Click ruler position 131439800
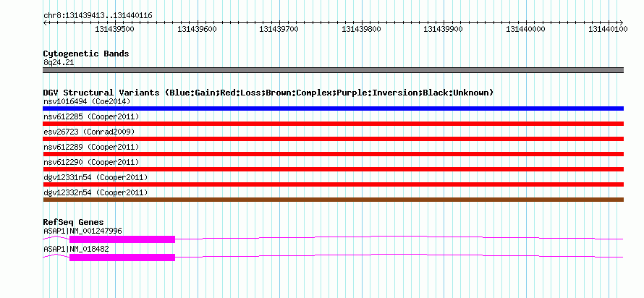 361,29
